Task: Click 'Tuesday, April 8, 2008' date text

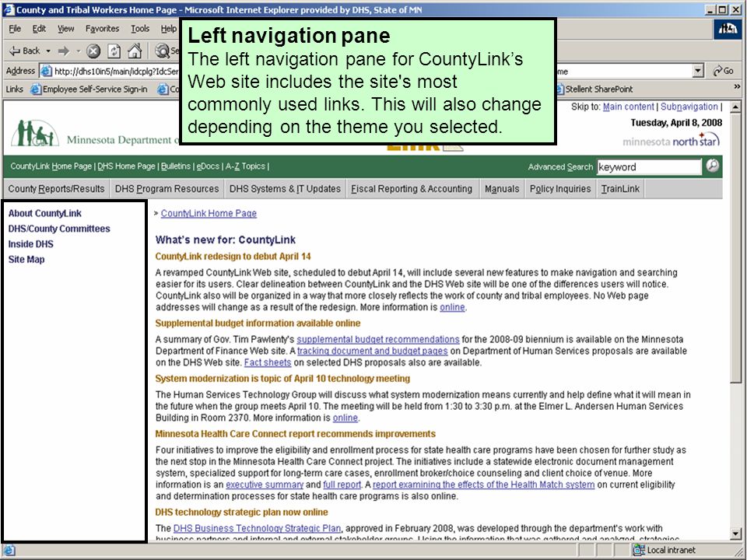Action: point(676,123)
